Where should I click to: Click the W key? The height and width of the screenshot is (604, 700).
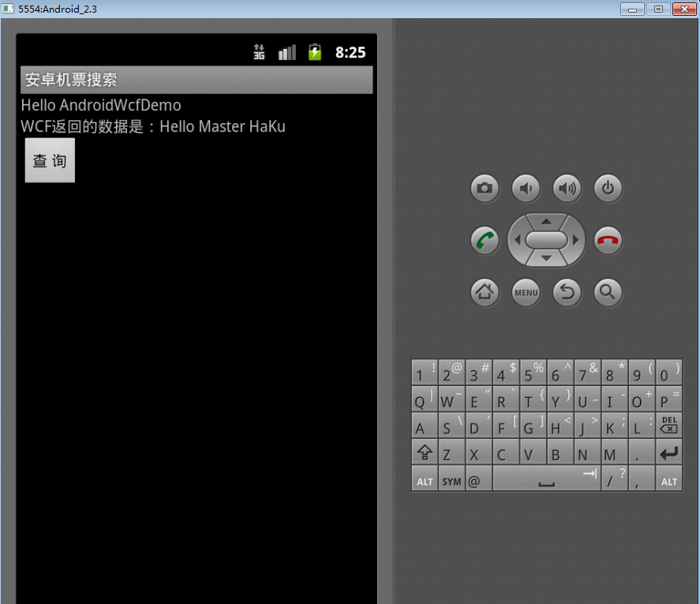click(451, 399)
